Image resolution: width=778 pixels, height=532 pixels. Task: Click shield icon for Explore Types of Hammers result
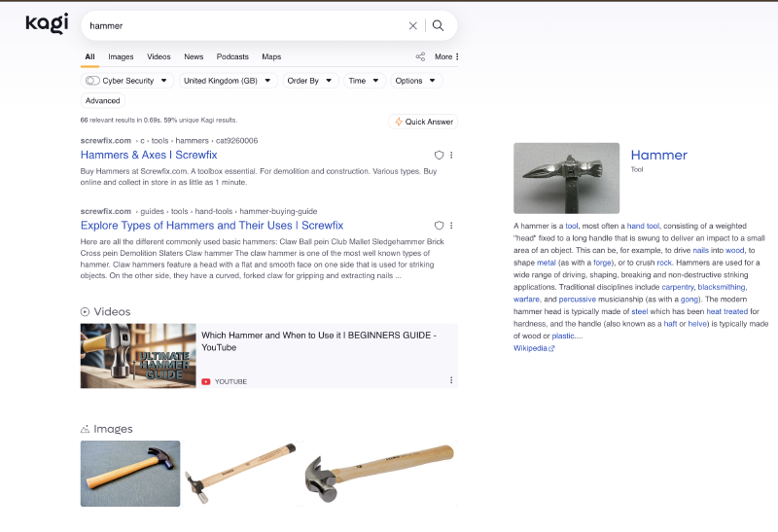point(440,226)
